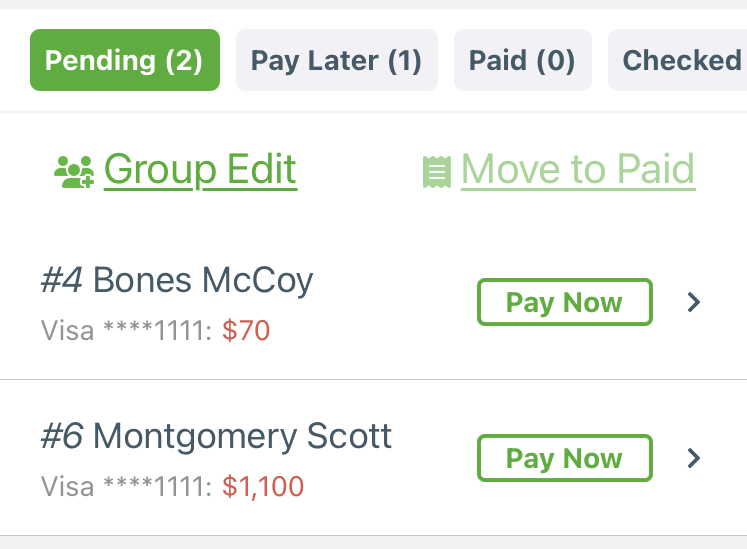Screen dimensions: 747x549
Task: Select the Paid (0) tab
Action: coord(523,60)
